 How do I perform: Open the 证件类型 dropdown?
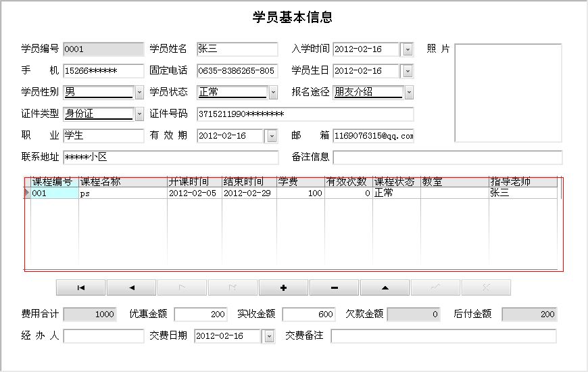139,114
